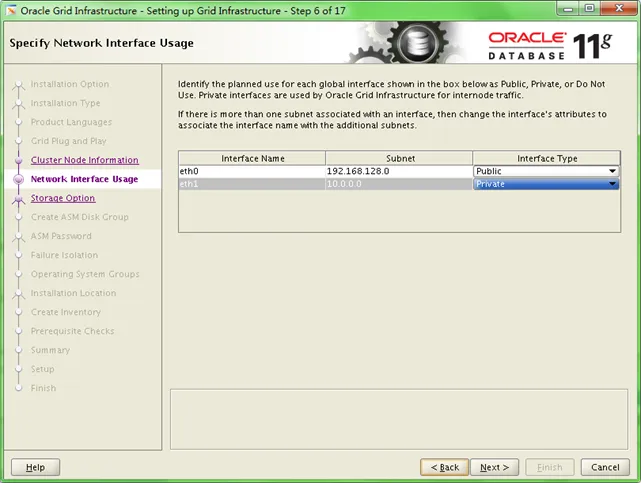Click the Finish step in sidebar

43,388
